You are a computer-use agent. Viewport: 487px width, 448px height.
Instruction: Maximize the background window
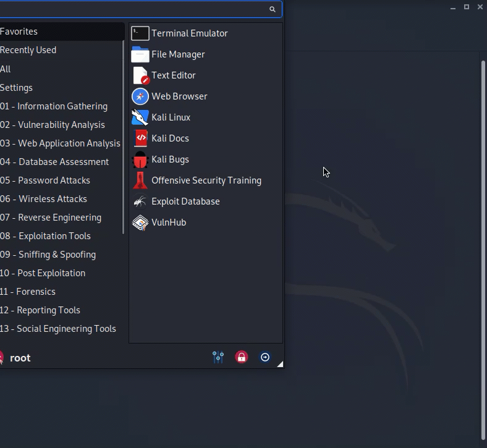pyautogui.click(x=467, y=7)
